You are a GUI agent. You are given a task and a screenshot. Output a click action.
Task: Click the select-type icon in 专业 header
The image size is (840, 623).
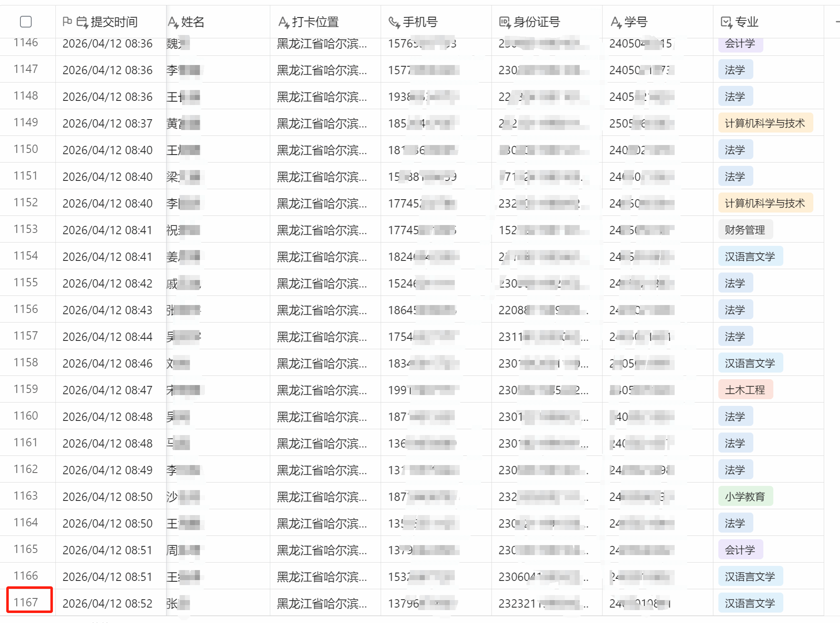coord(726,22)
